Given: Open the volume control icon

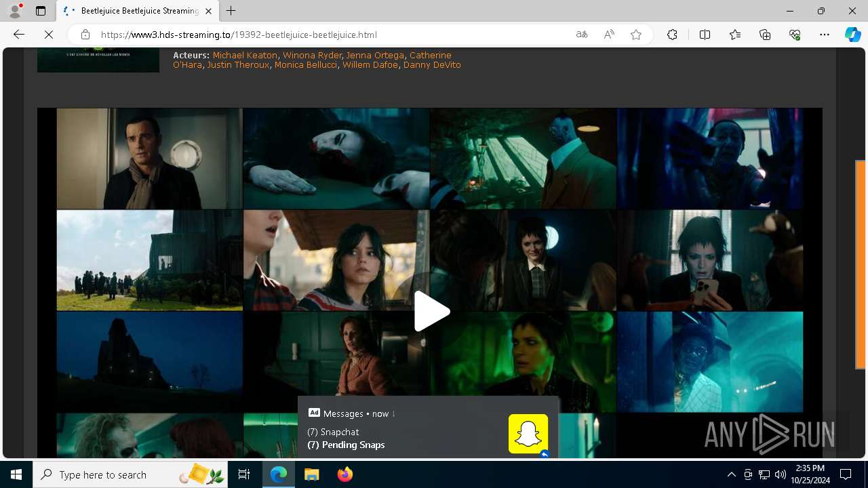Looking at the screenshot, I should (x=780, y=474).
